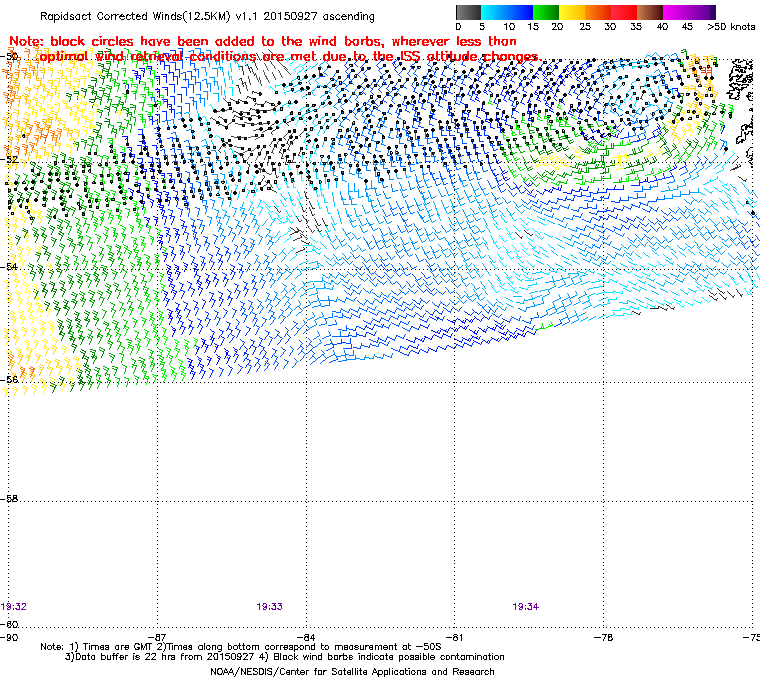
Task: Click the '-54' latitude axis label
Action: click(10, 267)
